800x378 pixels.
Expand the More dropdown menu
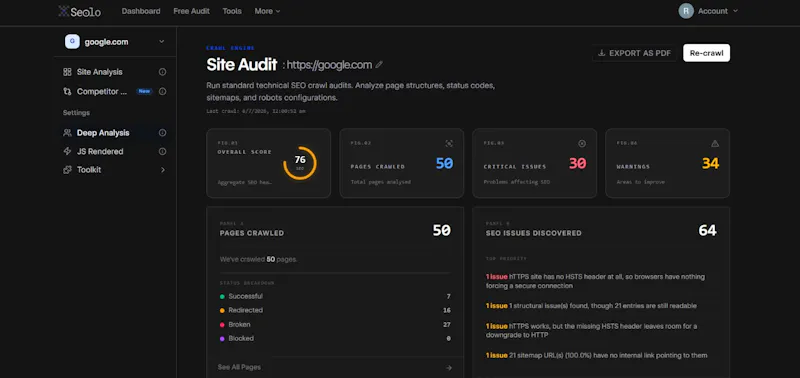click(x=267, y=11)
